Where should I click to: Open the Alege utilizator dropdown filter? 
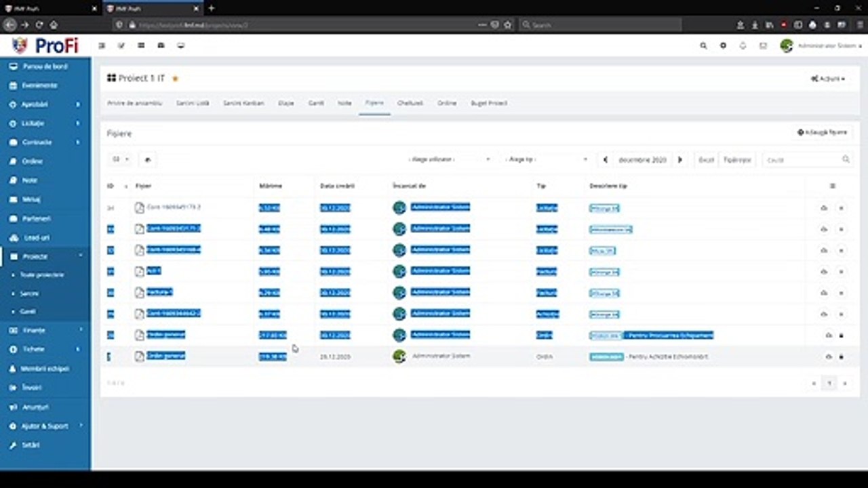pos(449,159)
